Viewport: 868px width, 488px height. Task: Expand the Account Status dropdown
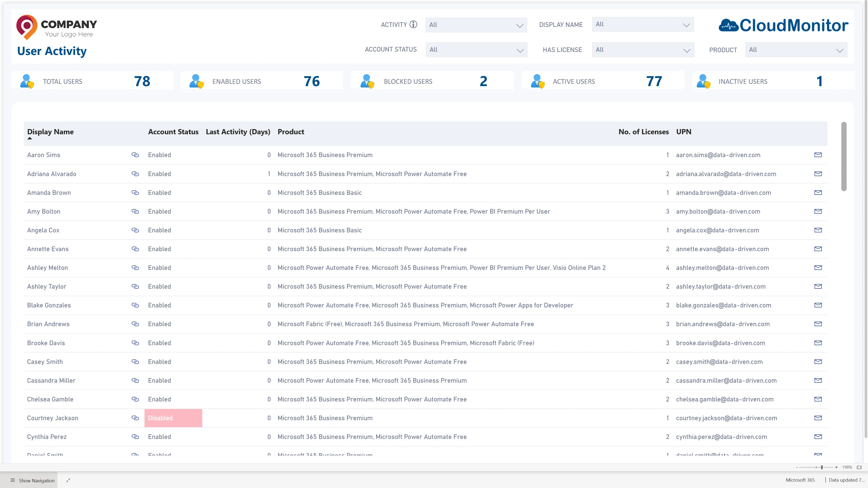(x=476, y=50)
